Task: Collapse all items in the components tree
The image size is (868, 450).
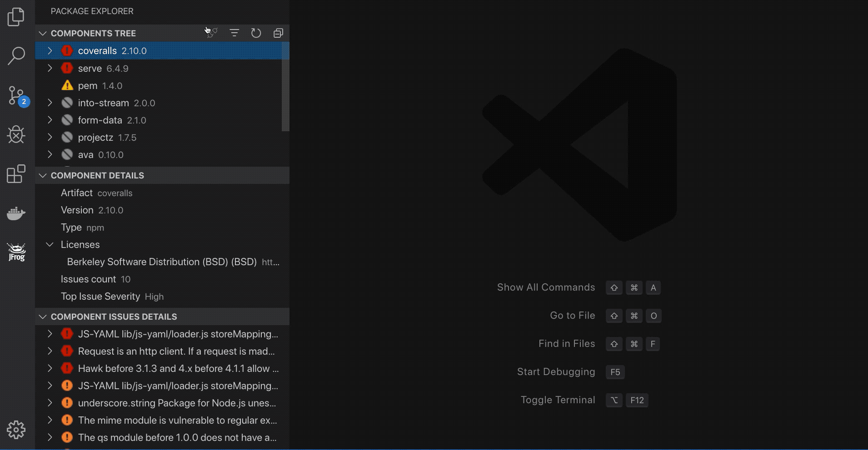Action: [x=278, y=33]
